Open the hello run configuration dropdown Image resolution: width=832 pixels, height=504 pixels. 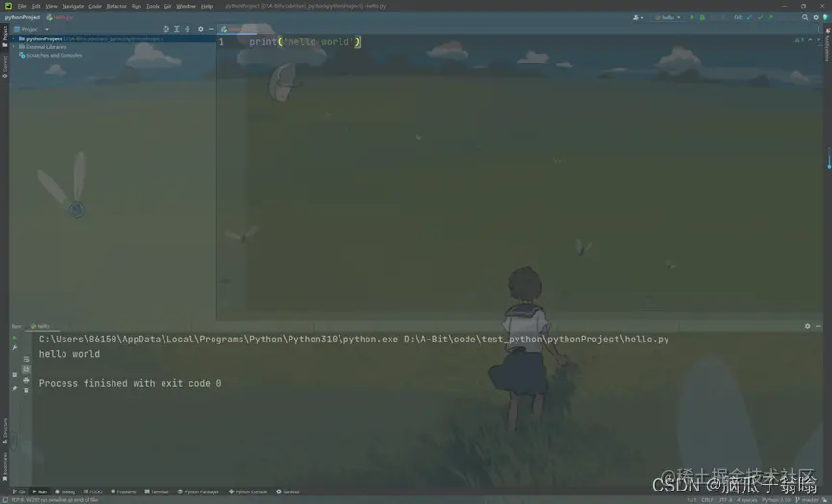pyautogui.click(x=668, y=17)
